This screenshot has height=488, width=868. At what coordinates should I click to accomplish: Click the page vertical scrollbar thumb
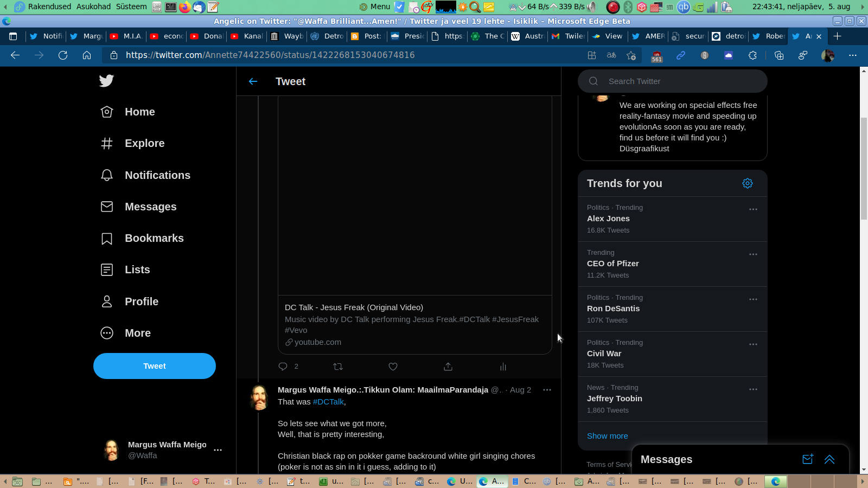tap(864, 168)
